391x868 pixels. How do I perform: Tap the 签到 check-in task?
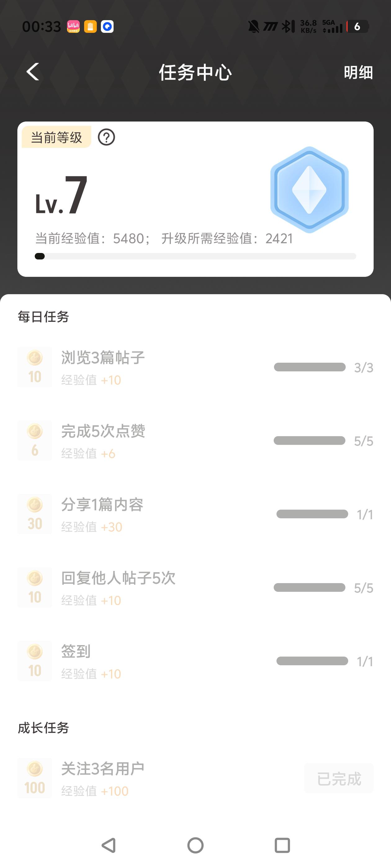coord(76,651)
